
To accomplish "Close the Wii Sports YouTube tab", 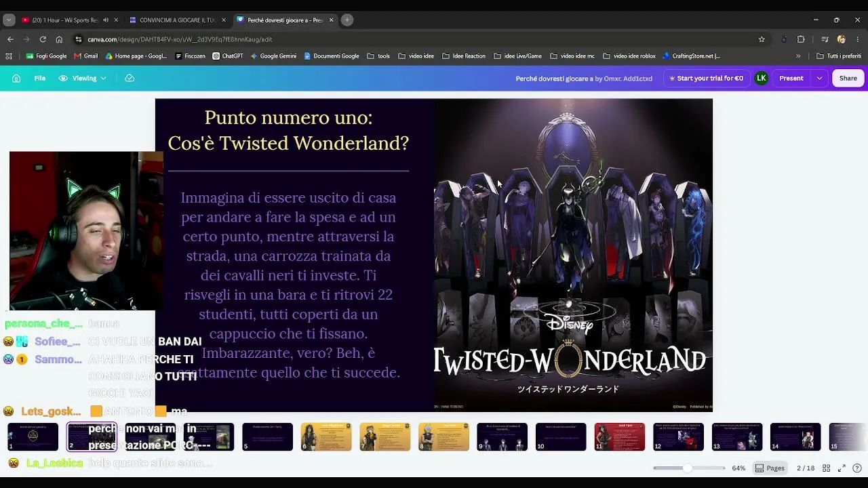I will pyautogui.click(x=116, y=20).
